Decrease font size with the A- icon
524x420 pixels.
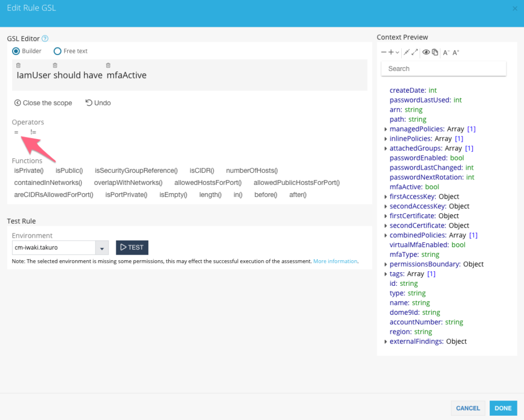[446, 52]
